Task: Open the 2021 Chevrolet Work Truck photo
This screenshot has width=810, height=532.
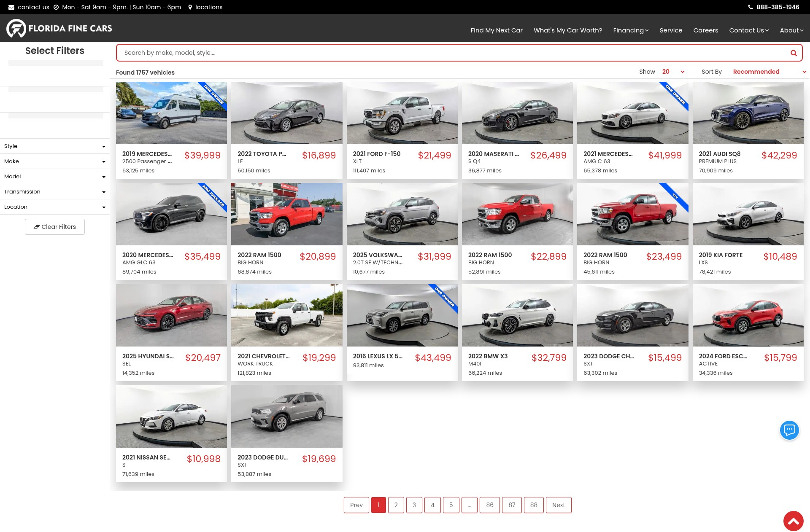Action: click(287, 315)
